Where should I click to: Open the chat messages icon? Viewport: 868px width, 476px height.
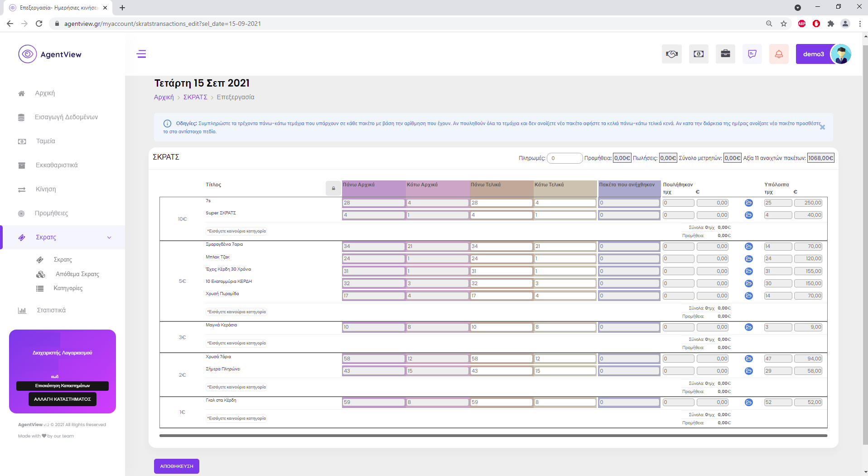[x=752, y=54]
